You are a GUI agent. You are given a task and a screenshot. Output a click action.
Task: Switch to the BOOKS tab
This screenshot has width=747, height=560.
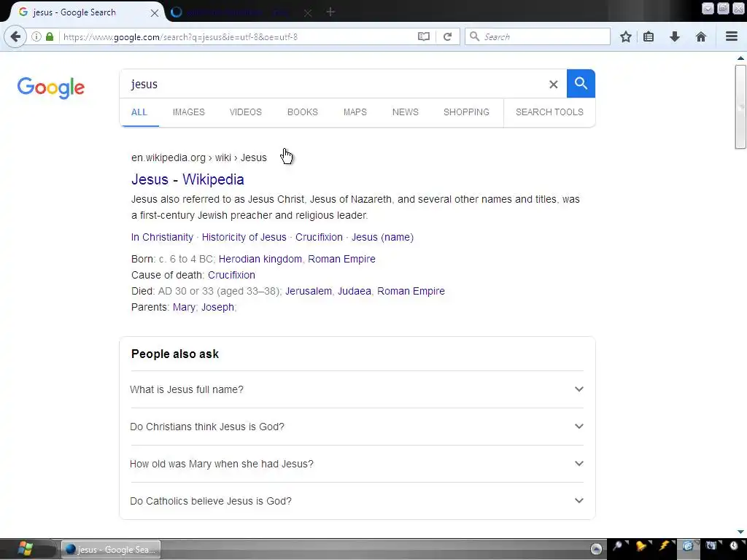click(303, 112)
